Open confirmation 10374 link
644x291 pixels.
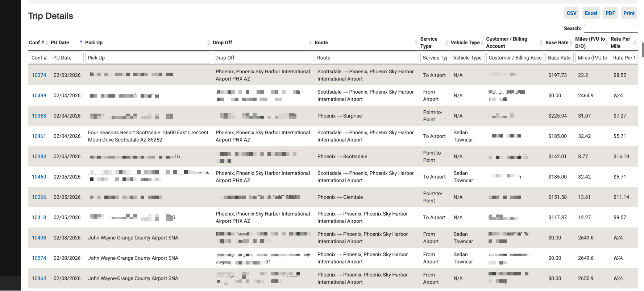[39, 75]
